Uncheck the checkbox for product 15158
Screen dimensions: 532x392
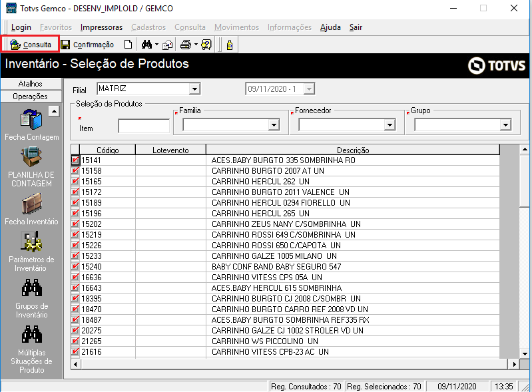coord(75,170)
